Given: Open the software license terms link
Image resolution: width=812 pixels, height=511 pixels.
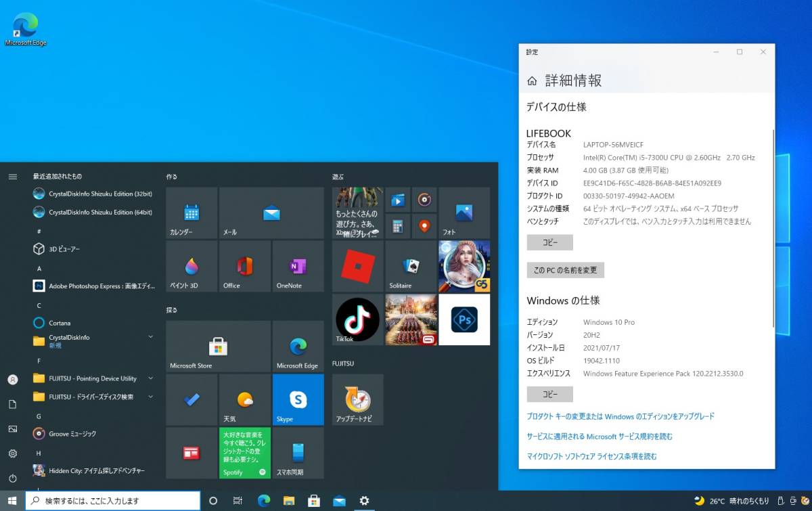Looking at the screenshot, I should click(x=591, y=457).
